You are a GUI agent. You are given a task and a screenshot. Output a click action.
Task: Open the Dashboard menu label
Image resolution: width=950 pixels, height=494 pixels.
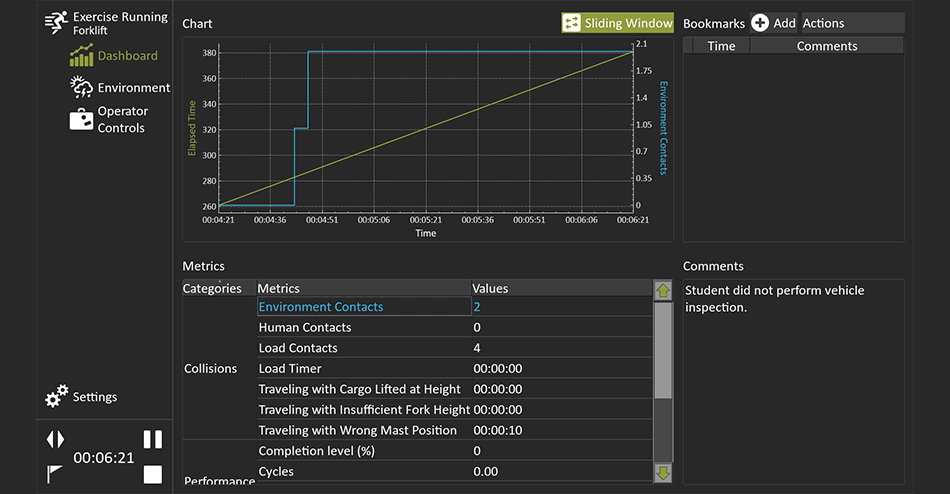pos(127,56)
